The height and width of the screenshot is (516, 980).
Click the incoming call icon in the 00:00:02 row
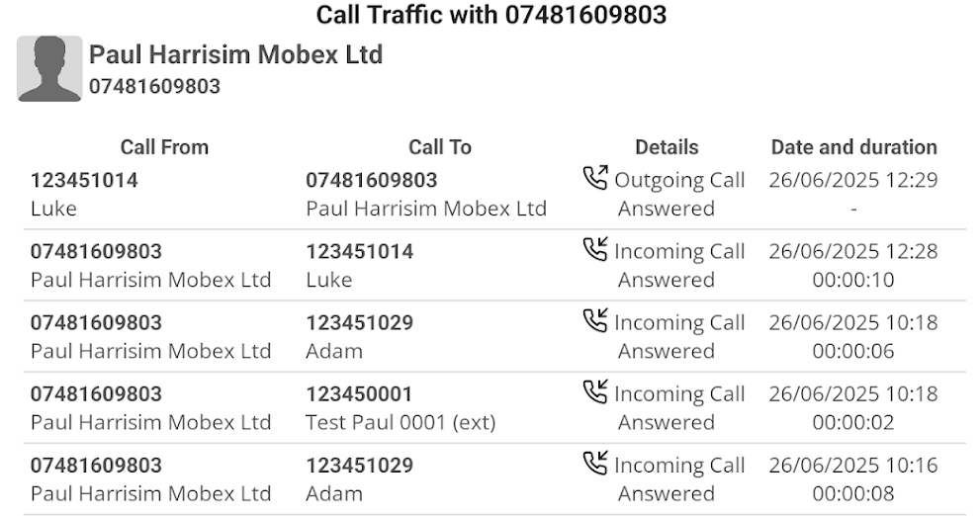pyautogui.click(x=594, y=392)
